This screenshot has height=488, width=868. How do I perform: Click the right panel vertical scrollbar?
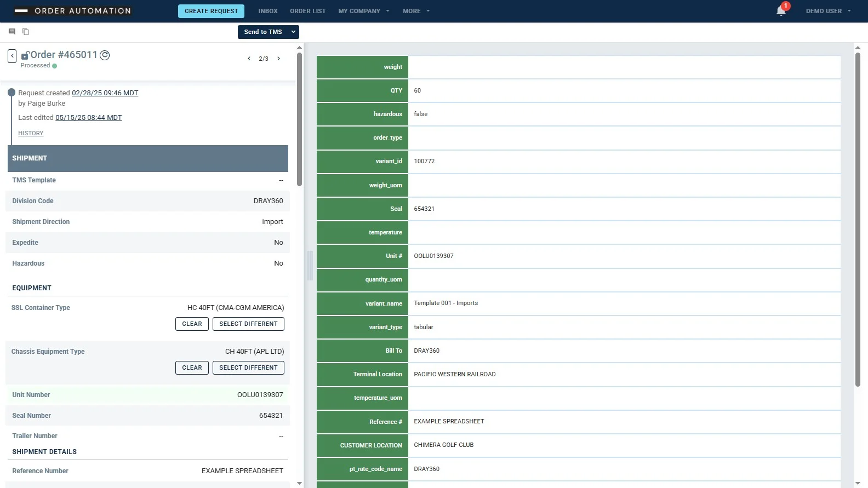858,219
